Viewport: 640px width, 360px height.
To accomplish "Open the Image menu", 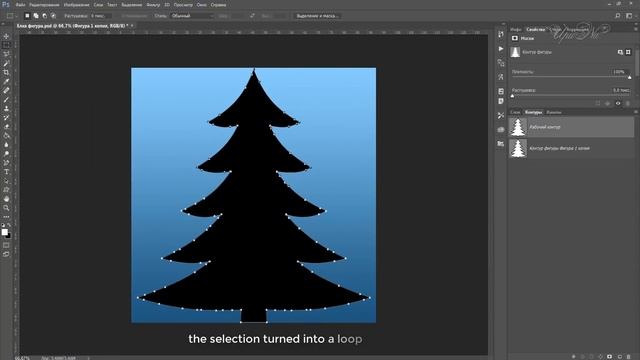I will tap(76, 5).
